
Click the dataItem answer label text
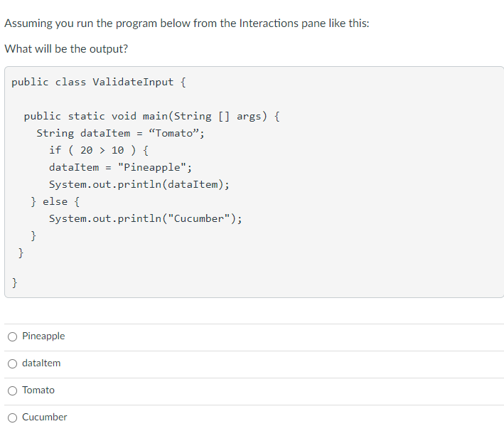41,363
